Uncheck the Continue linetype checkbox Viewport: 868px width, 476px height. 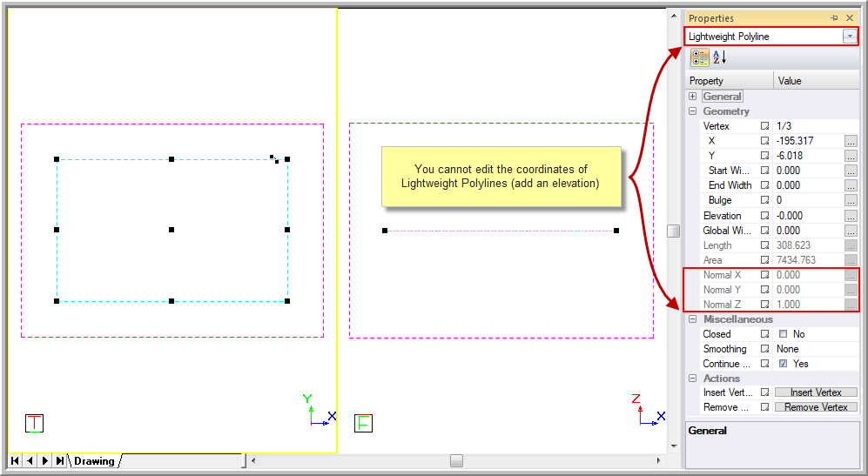[783, 364]
